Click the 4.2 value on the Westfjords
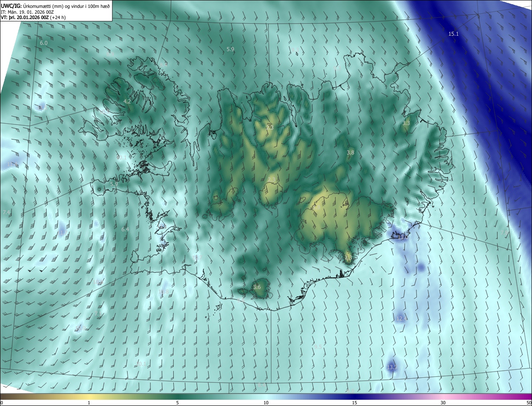This screenshot has width=532, height=406. pyautogui.click(x=127, y=101)
